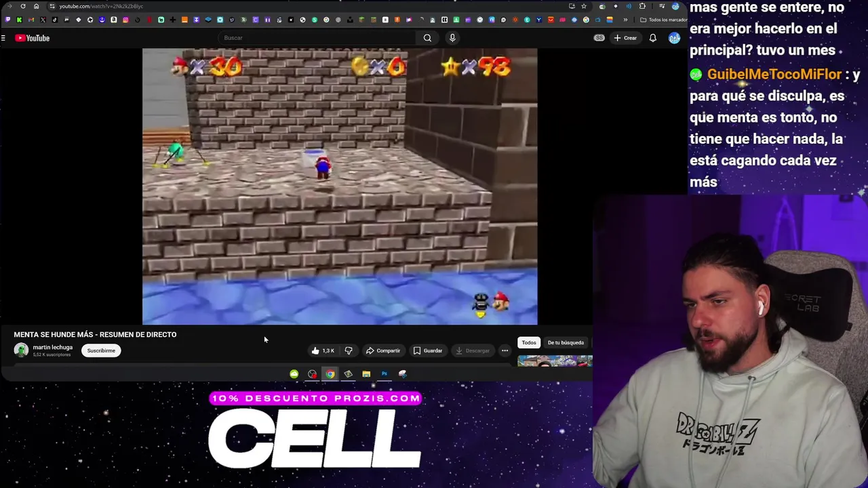
Task: Expand the bookmarks overflow chevron
Action: pos(625,20)
